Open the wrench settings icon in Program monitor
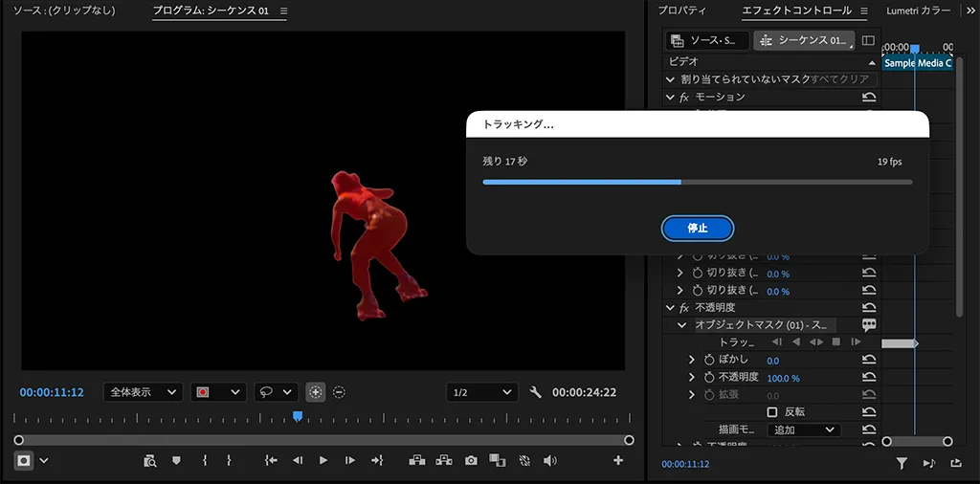The width and height of the screenshot is (980, 484). pyautogui.click(x=536, y=392)
